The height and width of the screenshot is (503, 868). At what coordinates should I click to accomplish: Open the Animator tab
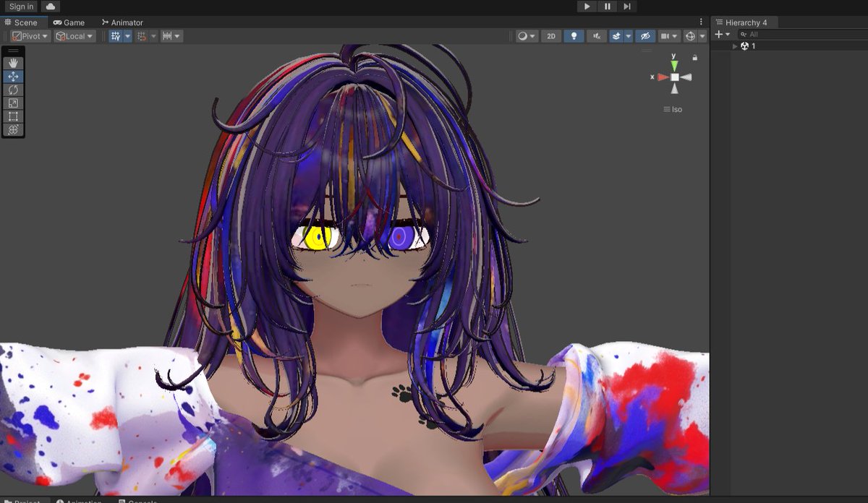[122, 22]
